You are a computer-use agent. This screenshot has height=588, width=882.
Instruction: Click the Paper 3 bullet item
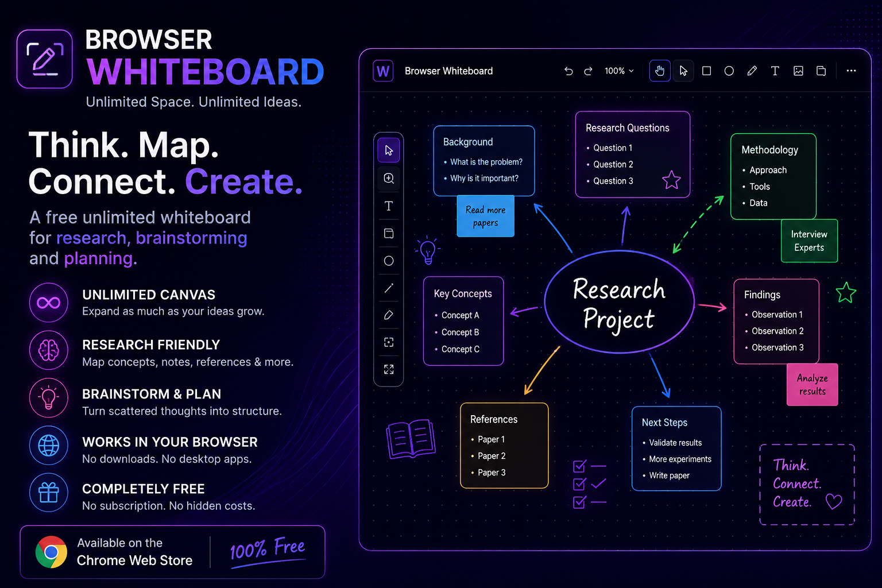pos(489,473)
